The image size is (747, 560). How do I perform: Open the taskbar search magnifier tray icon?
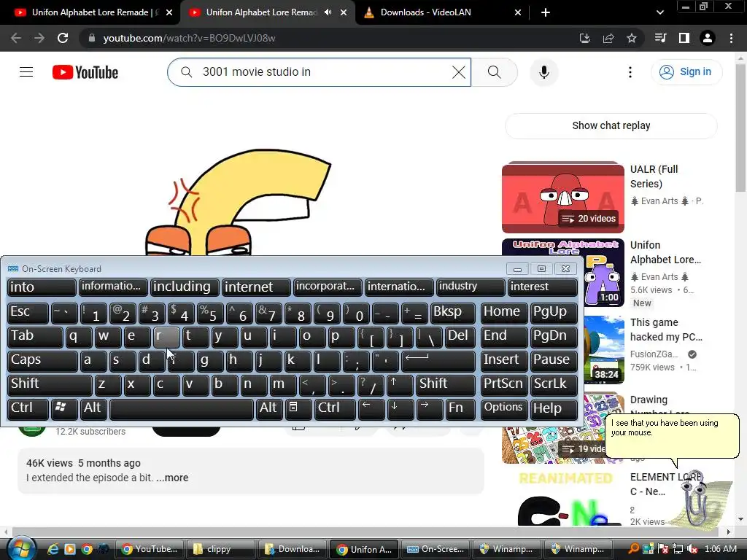point(634,549)
